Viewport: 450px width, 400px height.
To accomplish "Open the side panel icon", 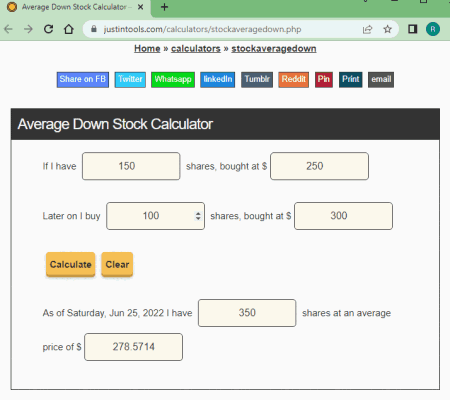I will (413, 29).
